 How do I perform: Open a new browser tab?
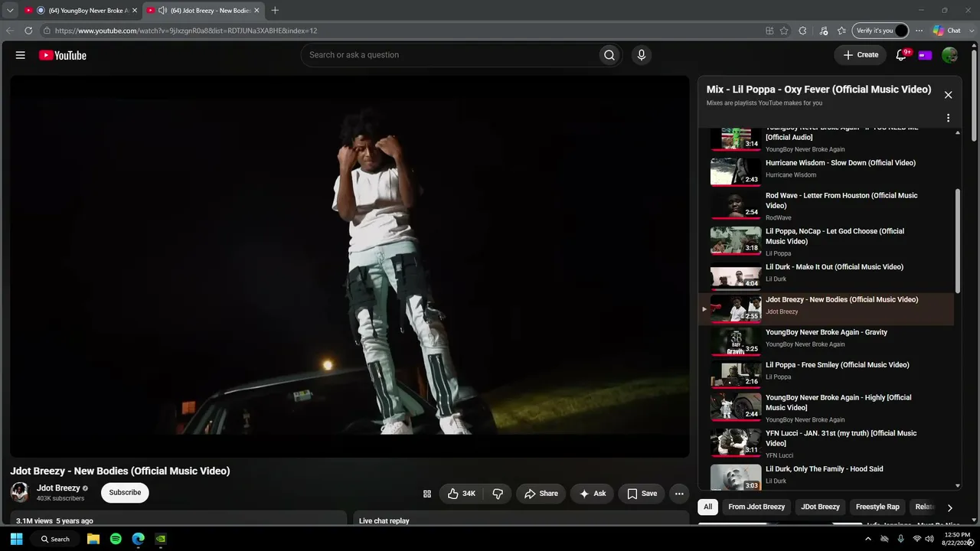point(275,10)
